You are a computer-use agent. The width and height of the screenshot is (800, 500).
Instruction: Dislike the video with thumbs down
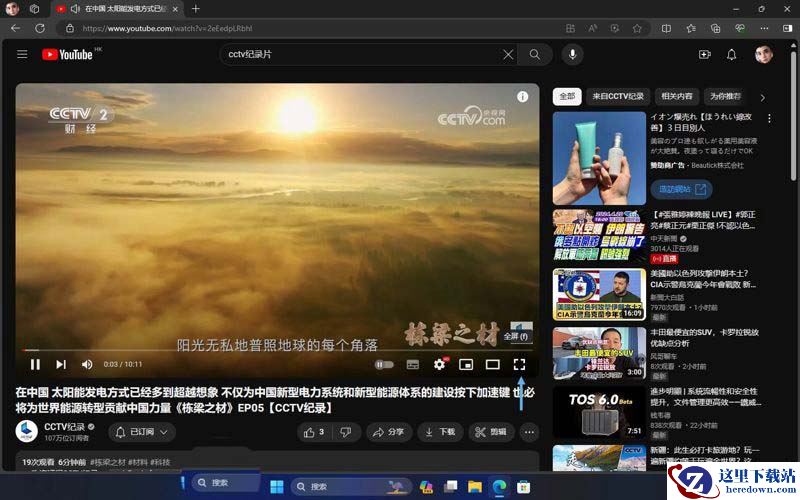[x=346, y=432]
